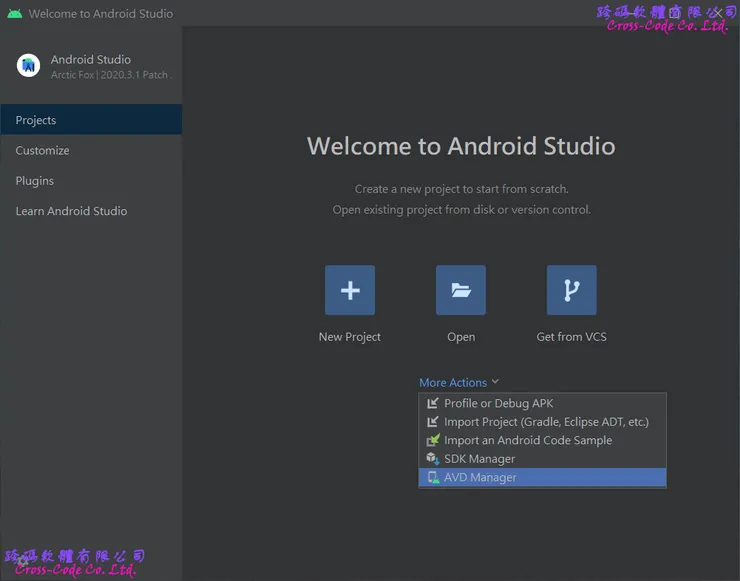Go to the Learn Android Studio tab

click(71, 211)
